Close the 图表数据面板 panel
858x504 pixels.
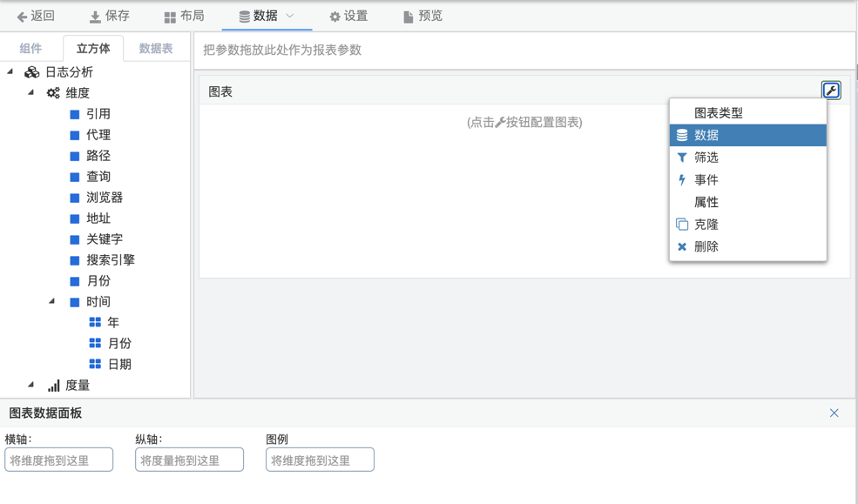pos(834,413)
